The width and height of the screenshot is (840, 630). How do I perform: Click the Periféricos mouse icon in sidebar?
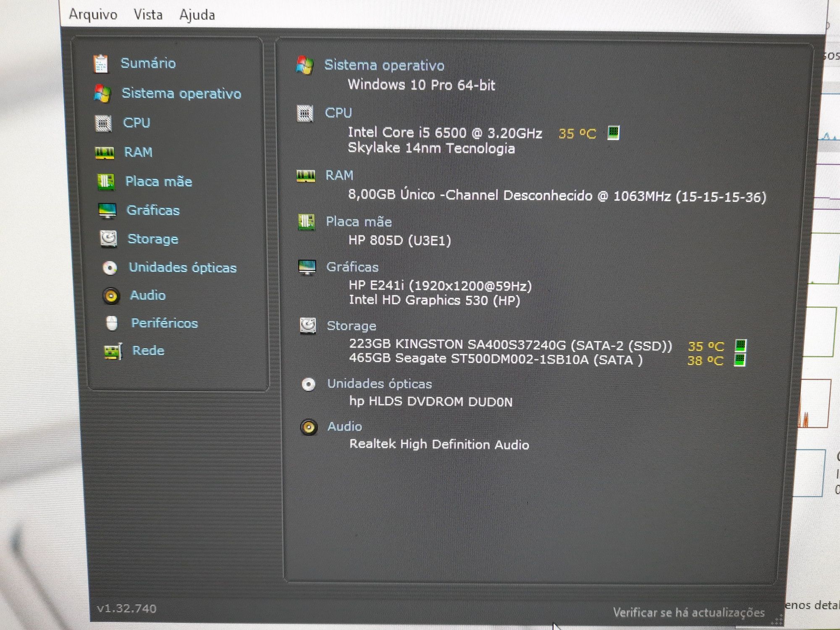[x=112, y=323]
